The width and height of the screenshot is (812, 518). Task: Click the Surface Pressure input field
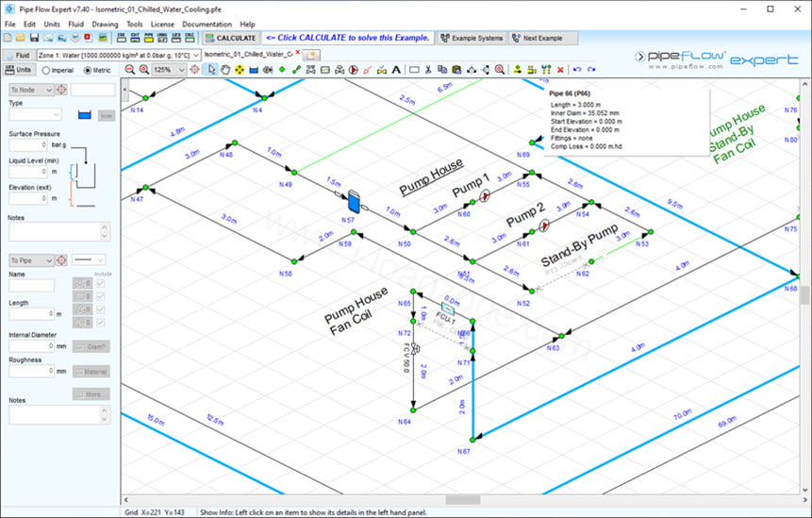point(28,145)
